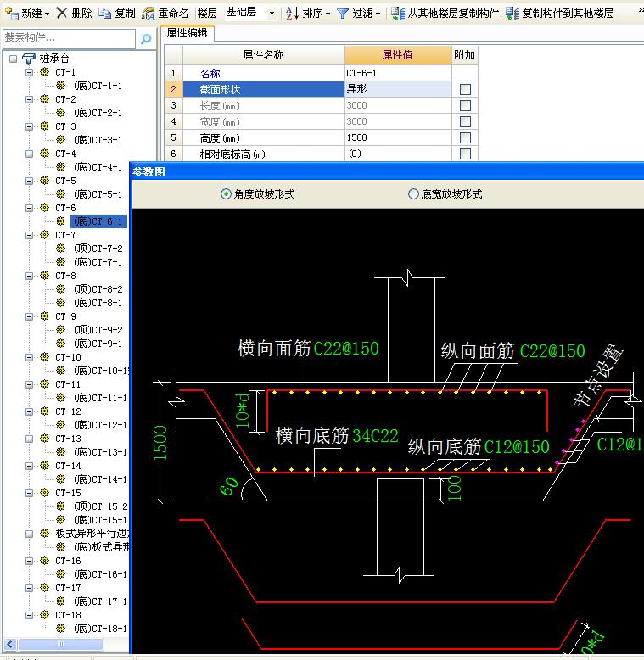644x660 pixels.
Task: Collapse the 桩承台 root tree node
Action: coord(13,59)
